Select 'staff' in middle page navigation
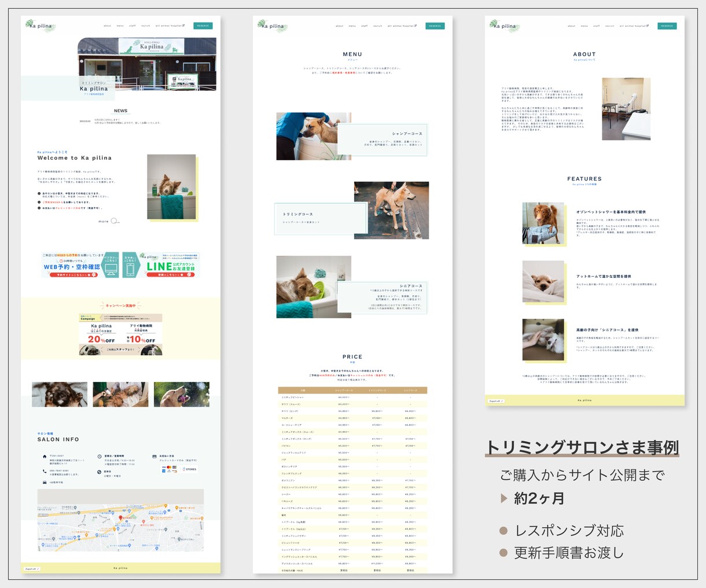 coord(365,25)
